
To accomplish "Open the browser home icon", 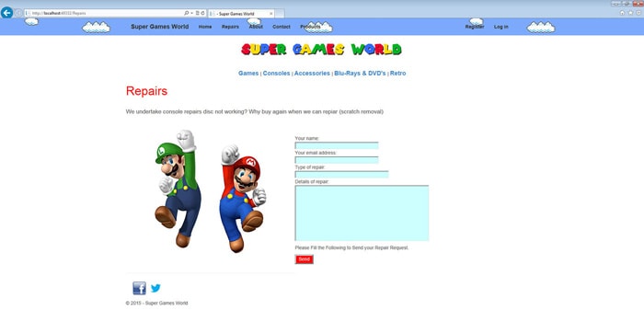I will tap(622, 13).
